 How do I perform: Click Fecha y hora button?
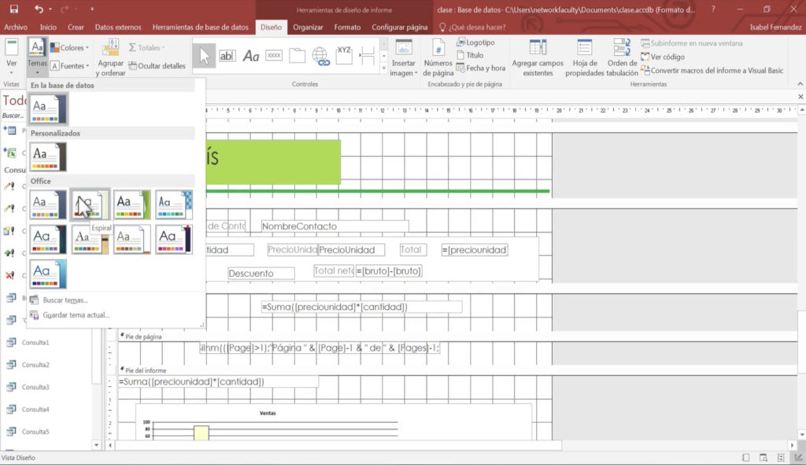tap(480, 69)
